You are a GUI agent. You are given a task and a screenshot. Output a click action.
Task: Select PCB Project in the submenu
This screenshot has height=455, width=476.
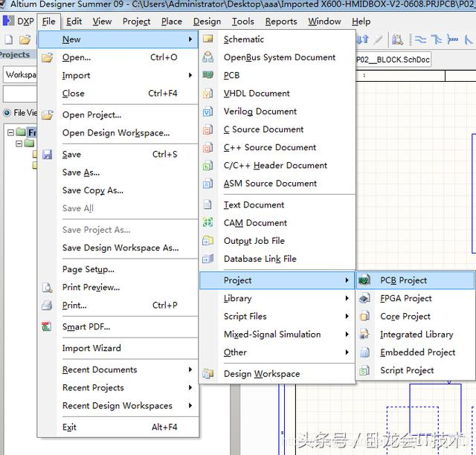415,280
